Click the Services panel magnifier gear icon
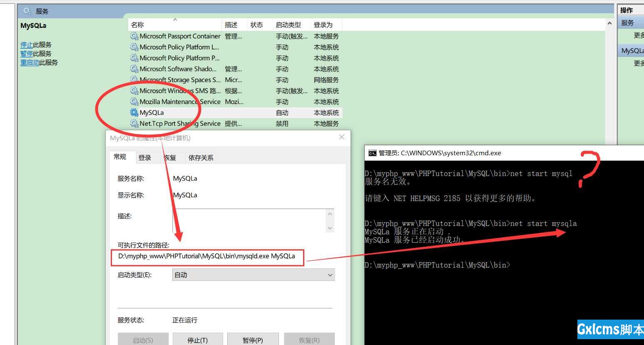644x345 pixels. [x=27, y=11]
